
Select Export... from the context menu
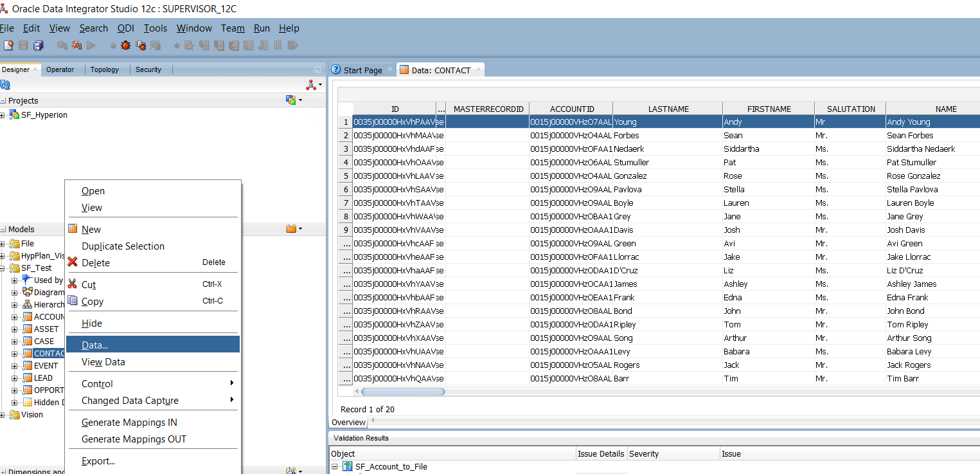click(153, 461)
